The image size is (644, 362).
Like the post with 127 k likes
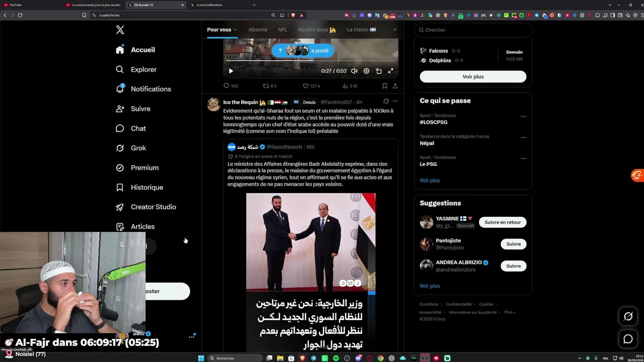pos(311,86)
